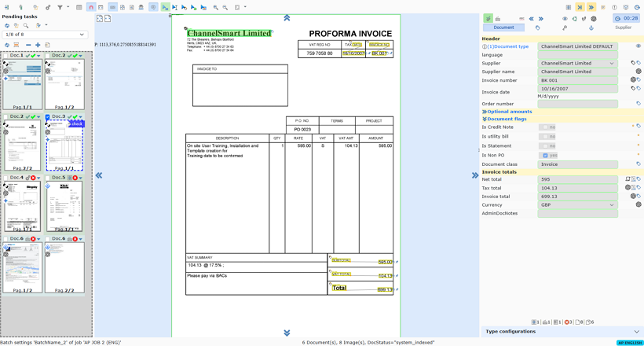
Task: Toggle the eye icon beside Document type
Action: click(x=639, y=46)
